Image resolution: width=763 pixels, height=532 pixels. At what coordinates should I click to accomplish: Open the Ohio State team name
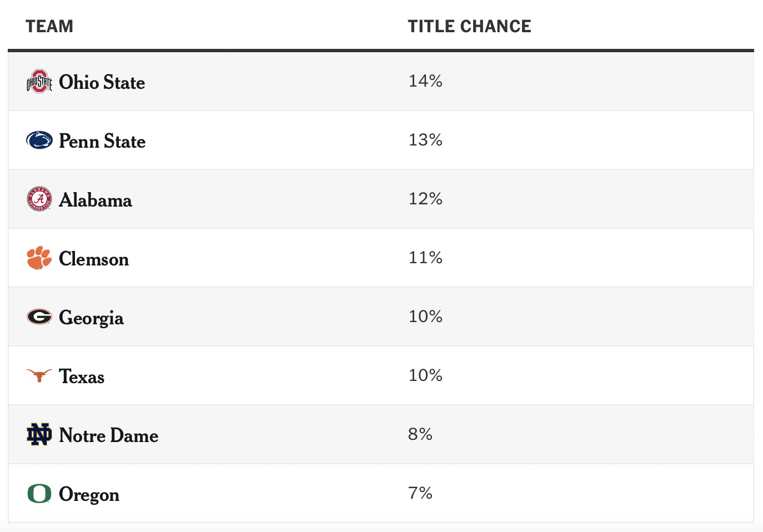tap(102, 82)
